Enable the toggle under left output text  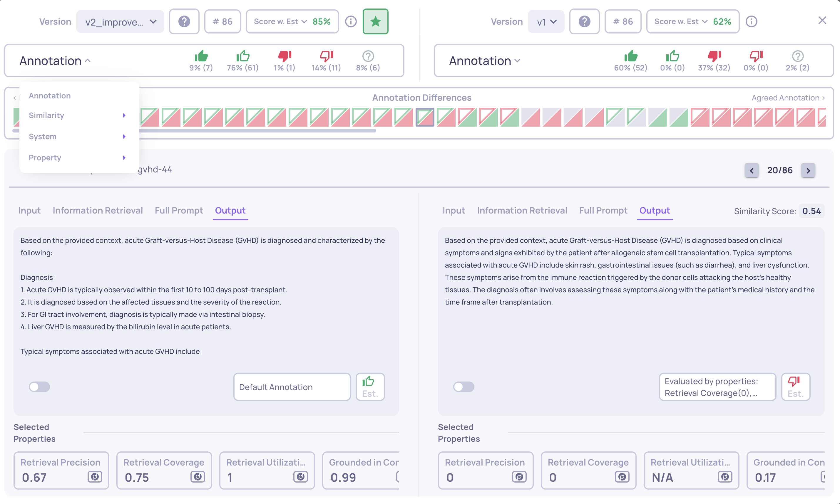[x=39, y=387]
